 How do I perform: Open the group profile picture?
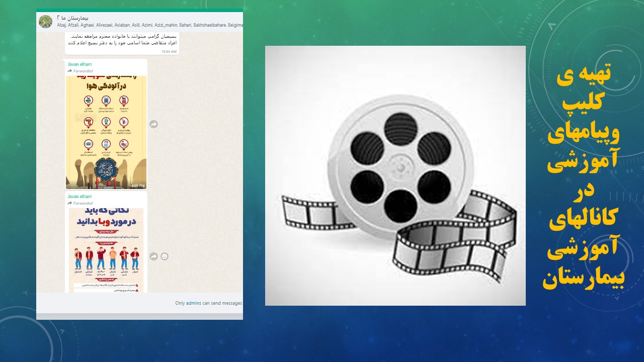[46, 22]
